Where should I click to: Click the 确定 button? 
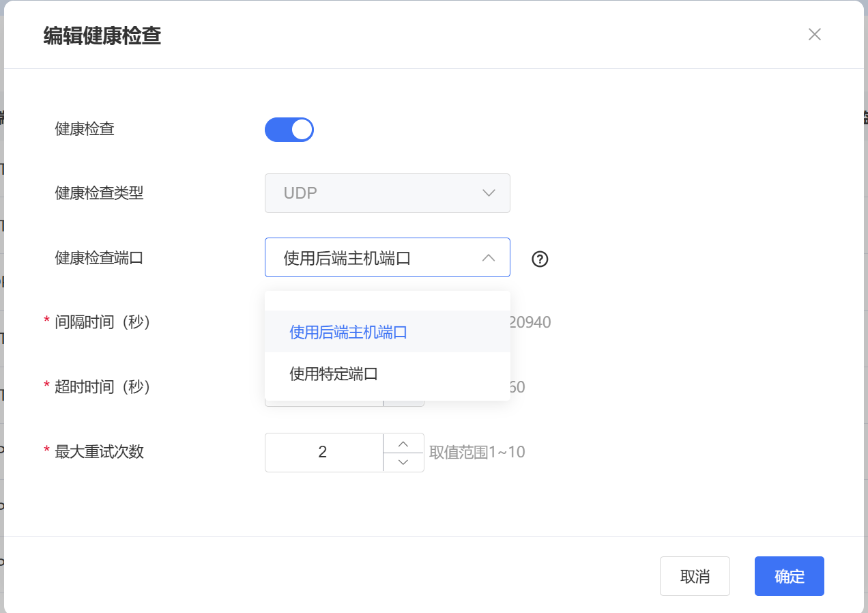pos(790,576)
